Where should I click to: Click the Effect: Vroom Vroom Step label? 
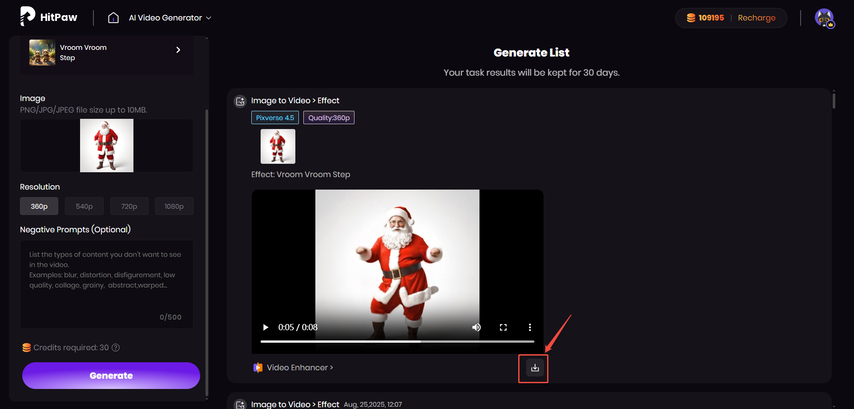coord(301,175)
